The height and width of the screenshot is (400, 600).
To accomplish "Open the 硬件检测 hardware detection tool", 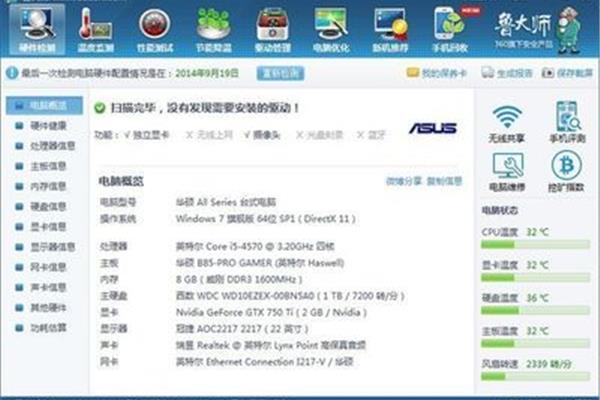I will (x=37, y=30).
